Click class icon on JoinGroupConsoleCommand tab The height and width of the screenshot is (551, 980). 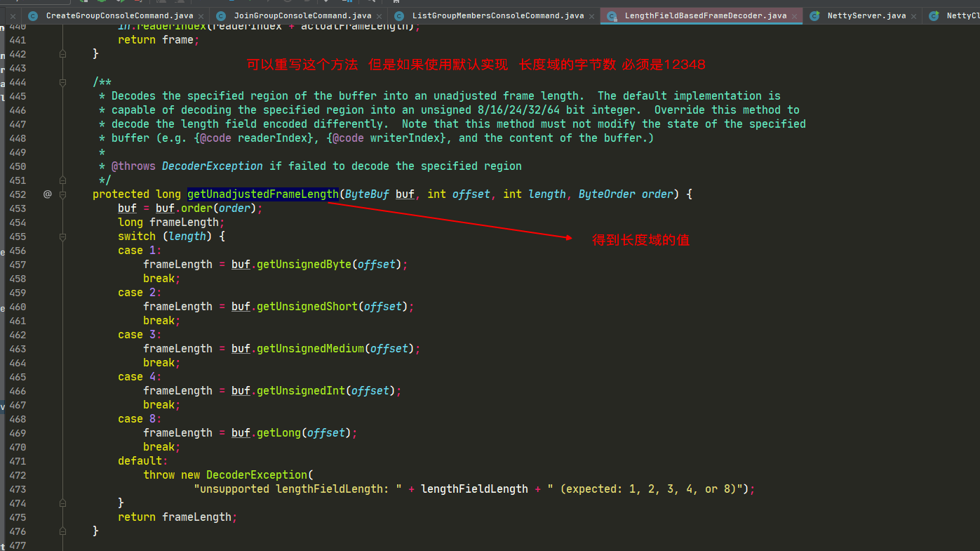(221, 15)
